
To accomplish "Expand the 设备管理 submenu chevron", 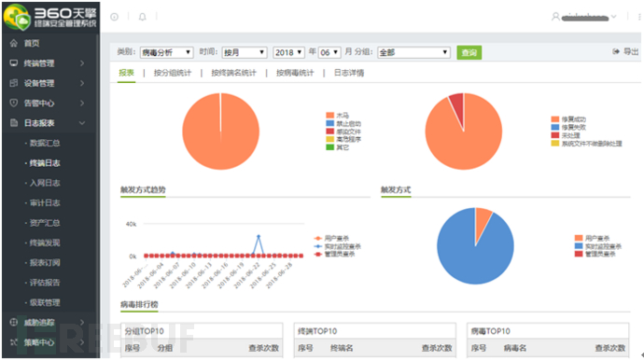I will click(x=82, y=83).
